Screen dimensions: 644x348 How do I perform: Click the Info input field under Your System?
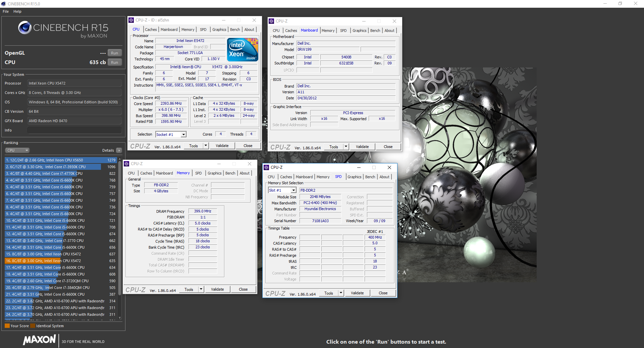(x=74, y=130)
